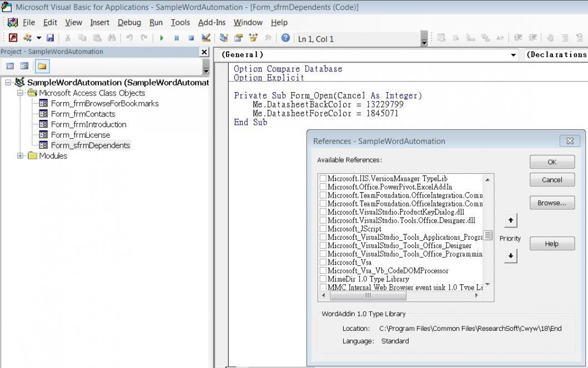Check Microsoft.IIS.VersionManager TypeLib reference
The height and width of the screenshot is (368, 588).
point(323,178)
